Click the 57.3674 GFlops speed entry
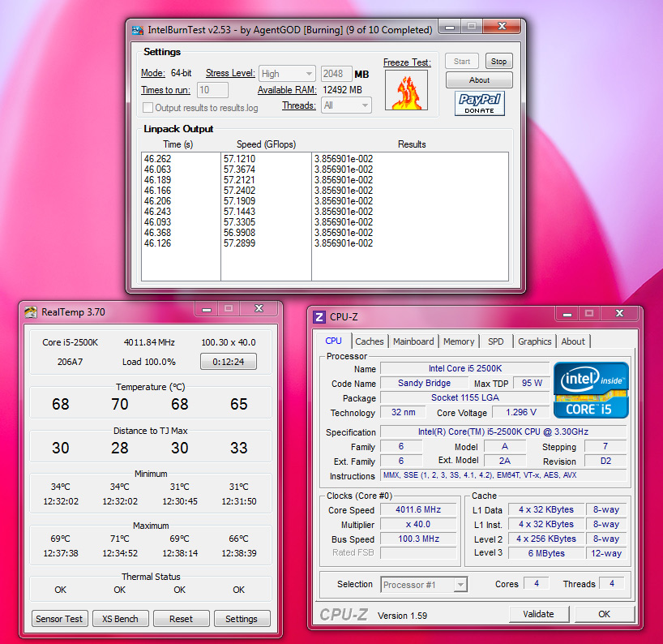This screenshot has width=663, height=644. (x=239, y=170)
